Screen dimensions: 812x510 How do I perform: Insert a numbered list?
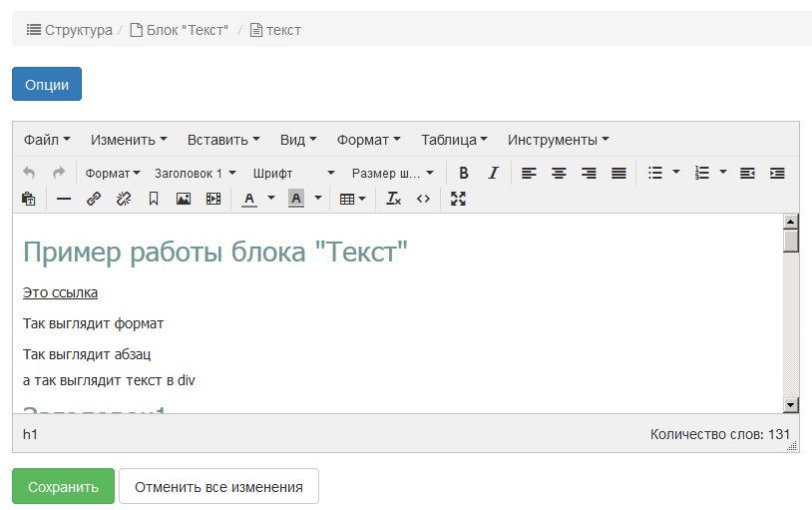pyautogui.click(x=701, y=173)
